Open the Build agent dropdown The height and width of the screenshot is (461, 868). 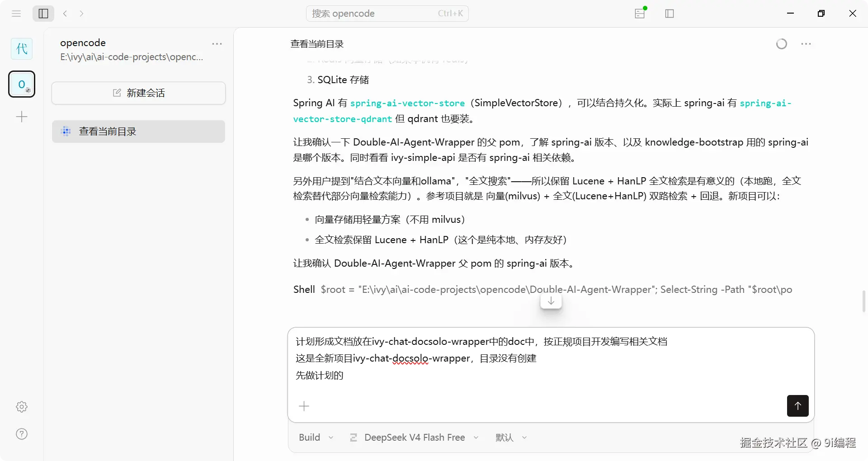click(x=316, y=437)
